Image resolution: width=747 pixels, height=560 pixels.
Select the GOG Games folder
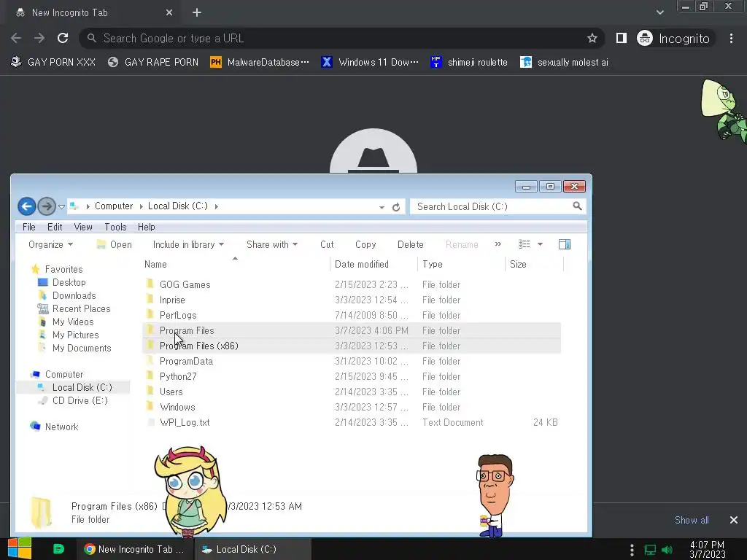click(185, 285)
